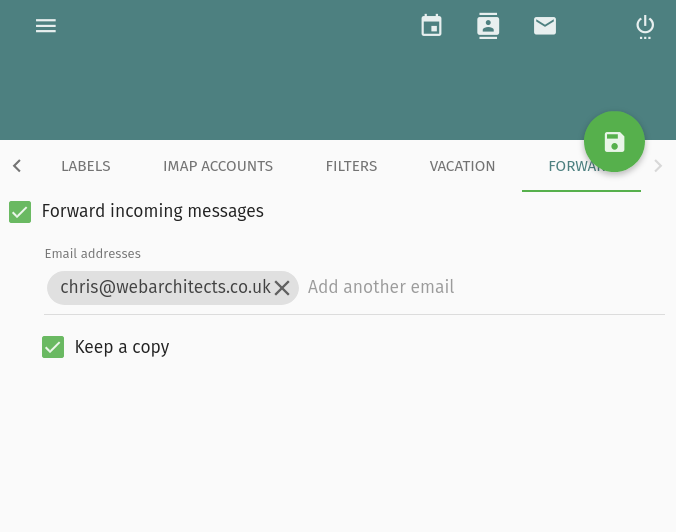Open the IMAP Accounts tab
Screen dimensions: 676x532
[218, 167]
